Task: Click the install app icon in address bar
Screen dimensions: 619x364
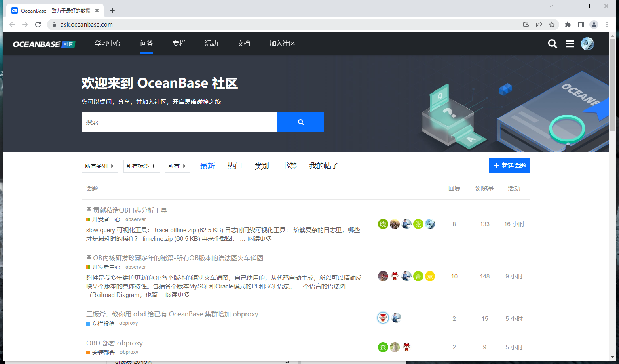Action: [x=526, y=25]
